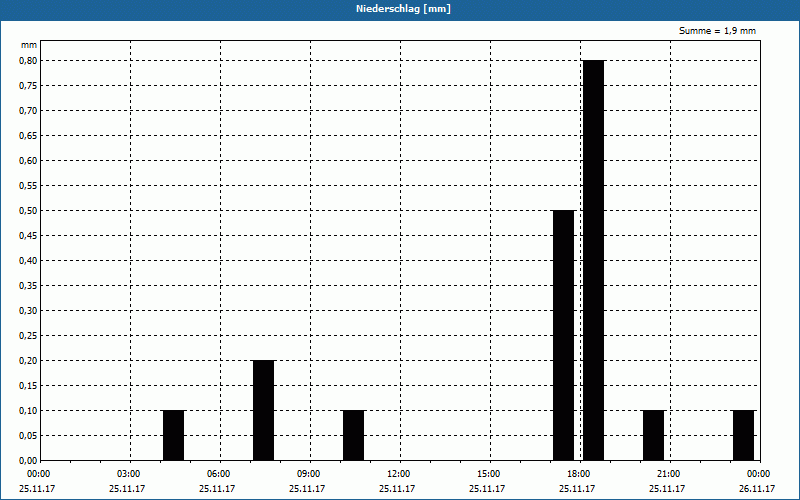Select the 0,45 y-axis label

tap(28, 236)
